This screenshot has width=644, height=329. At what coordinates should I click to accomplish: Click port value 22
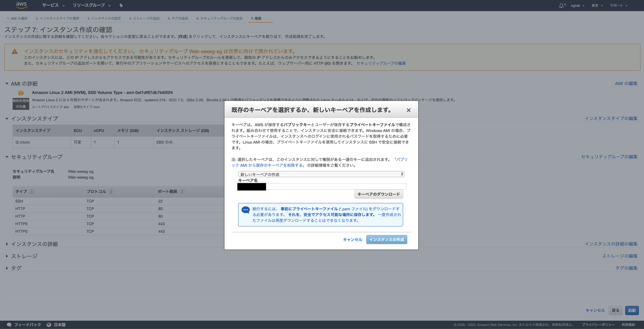[x=160, y=201]
